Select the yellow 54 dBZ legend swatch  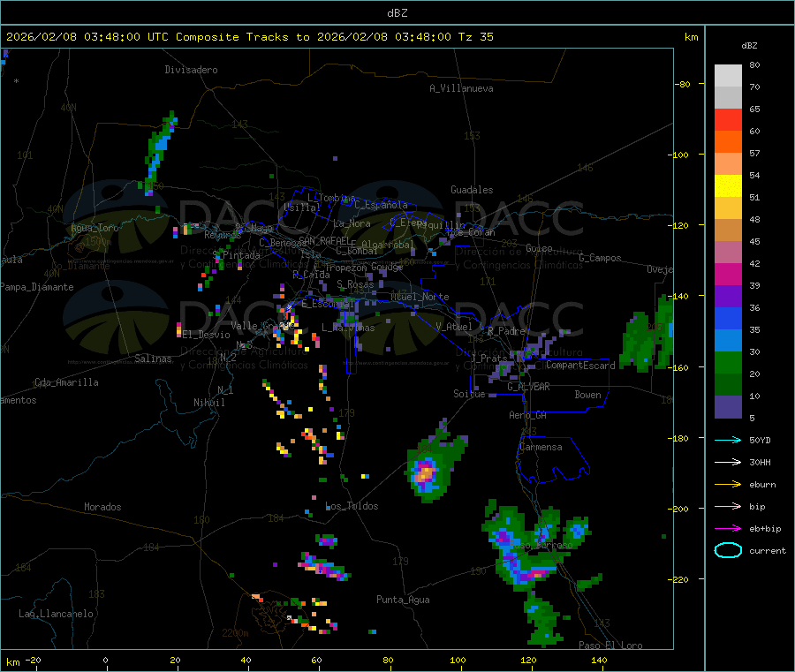pos(728,185)
